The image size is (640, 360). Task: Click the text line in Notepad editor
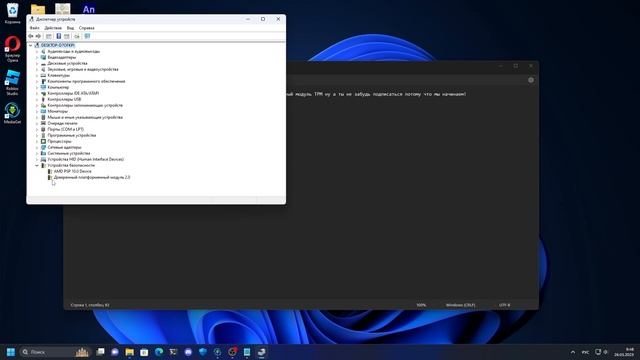376,94
